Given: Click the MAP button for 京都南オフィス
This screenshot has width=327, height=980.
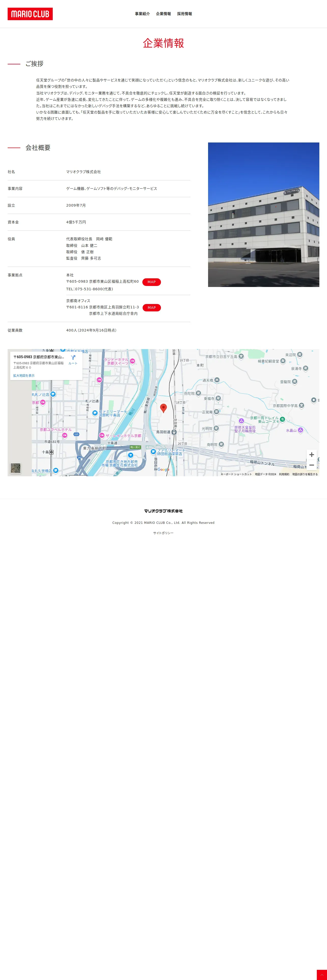Looking at the screenshot, I should 152,307.
